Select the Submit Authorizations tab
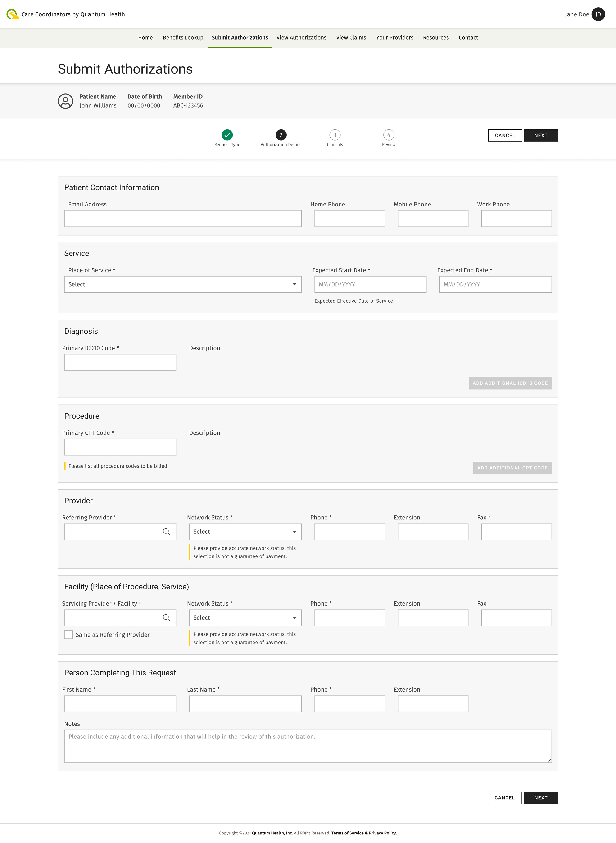This screenshot has width=616, height=843. coord(240,38)
